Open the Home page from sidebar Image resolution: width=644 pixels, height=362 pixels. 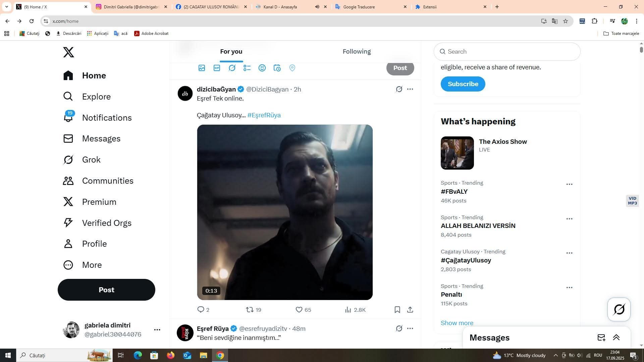tap(85, 75)
